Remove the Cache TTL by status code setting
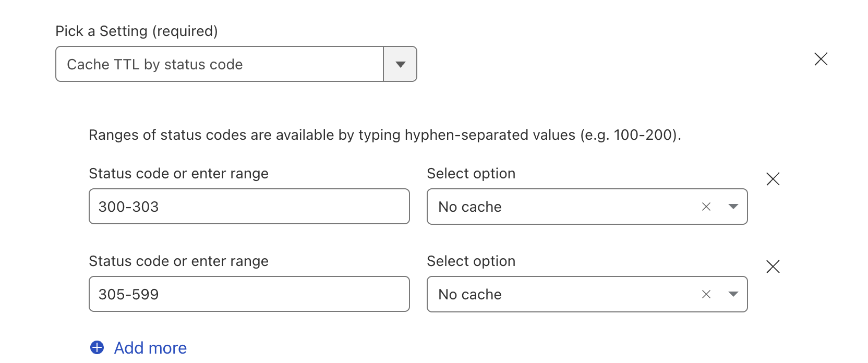The width and height of the screenshot is (868, 363). [x=821, y=59]
